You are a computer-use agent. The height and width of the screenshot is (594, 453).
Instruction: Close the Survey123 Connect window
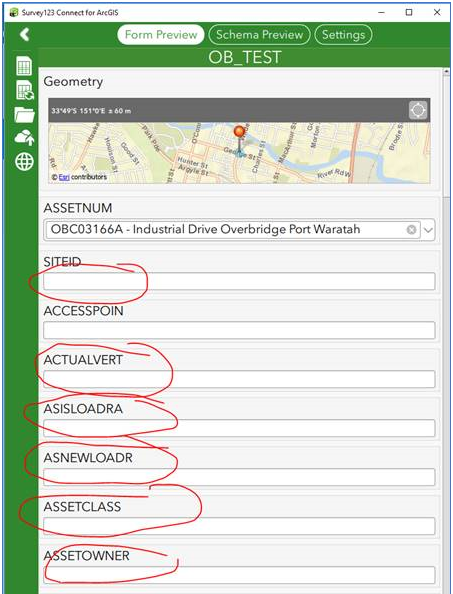437,13
